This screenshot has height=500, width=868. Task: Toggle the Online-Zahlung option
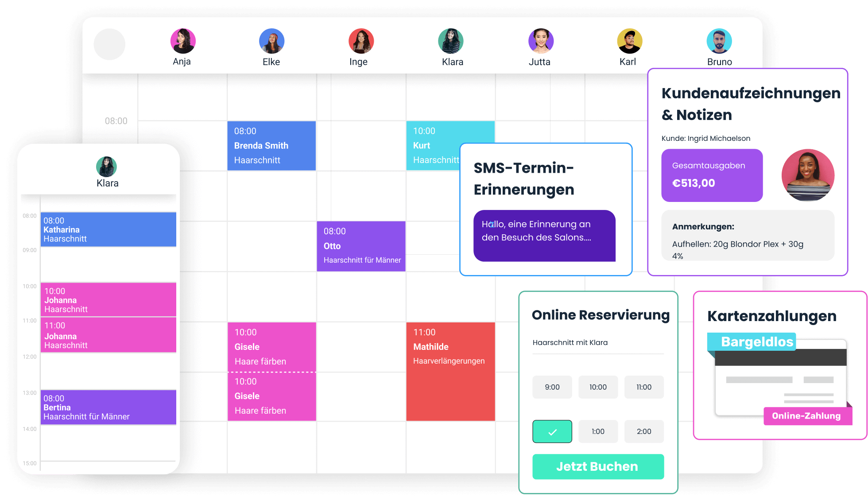click(x=808, y=416)
